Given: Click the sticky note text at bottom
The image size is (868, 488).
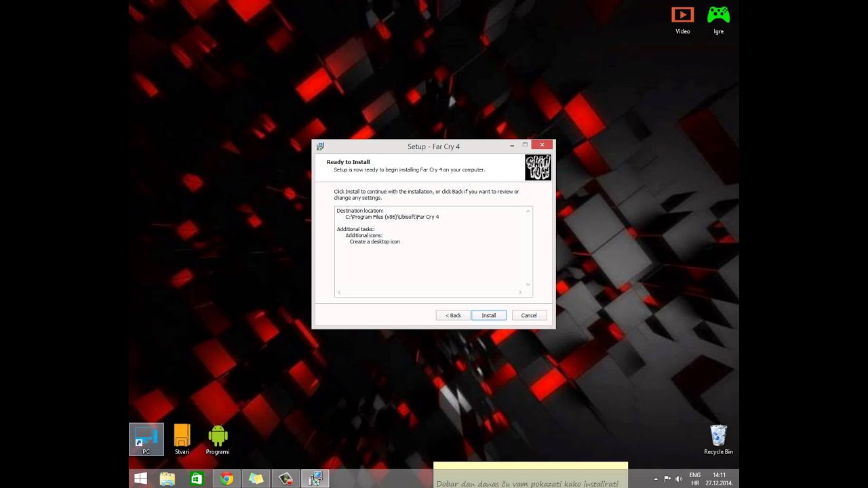Looking at the screenshot, I should (x=528, y=484).
